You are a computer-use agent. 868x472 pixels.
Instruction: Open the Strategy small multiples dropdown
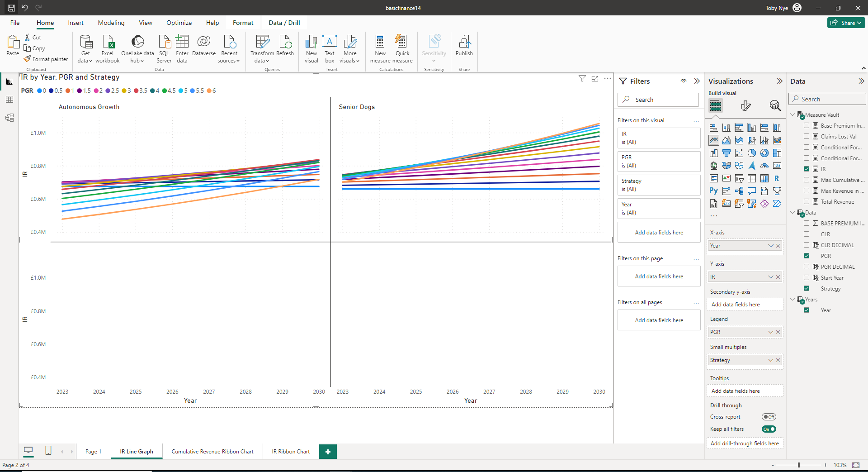(770, 360)
